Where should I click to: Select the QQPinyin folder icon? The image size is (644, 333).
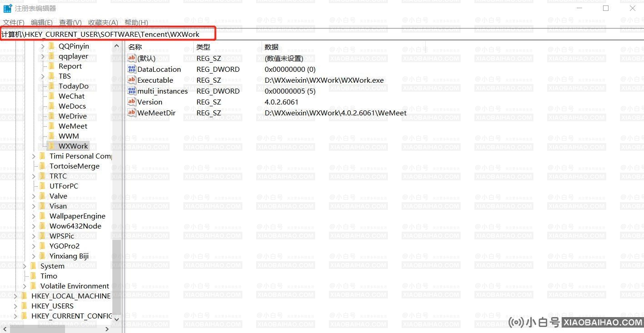pos(51,46)
